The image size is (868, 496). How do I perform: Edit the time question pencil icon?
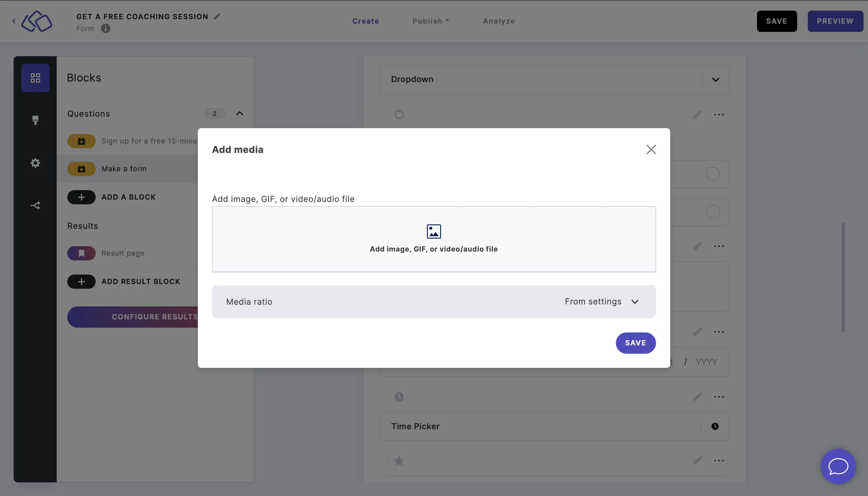pyautogui.click(x=697, y=397)
